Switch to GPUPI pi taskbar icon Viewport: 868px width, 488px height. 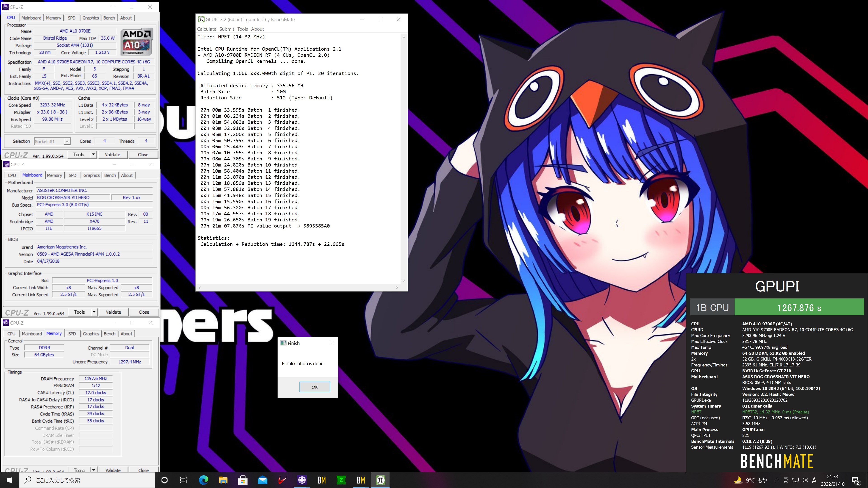(380, 480)
